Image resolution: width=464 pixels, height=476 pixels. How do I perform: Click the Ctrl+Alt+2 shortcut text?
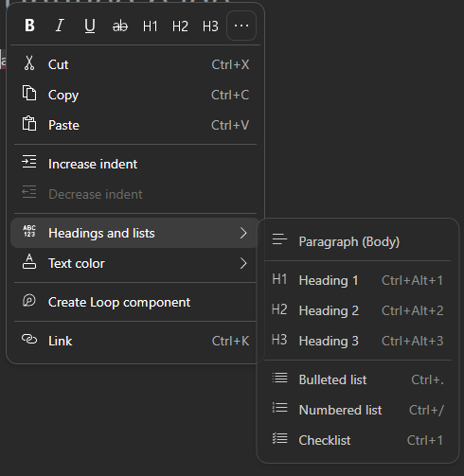412,311
